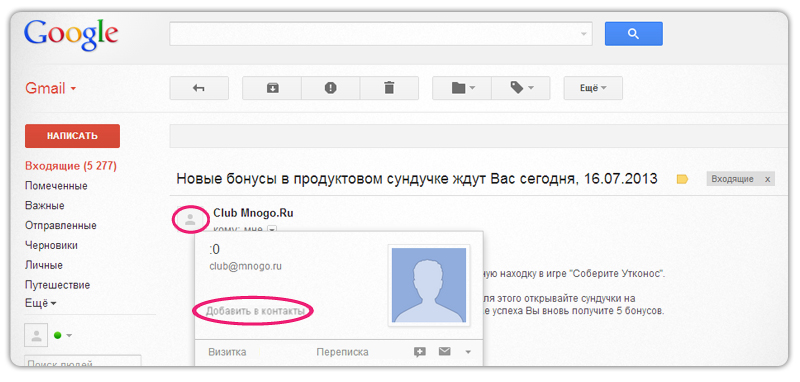The width and height of the screenshot is (800, 382).
Task: Open Путешествие label
Action: click(x=57, y=285)
